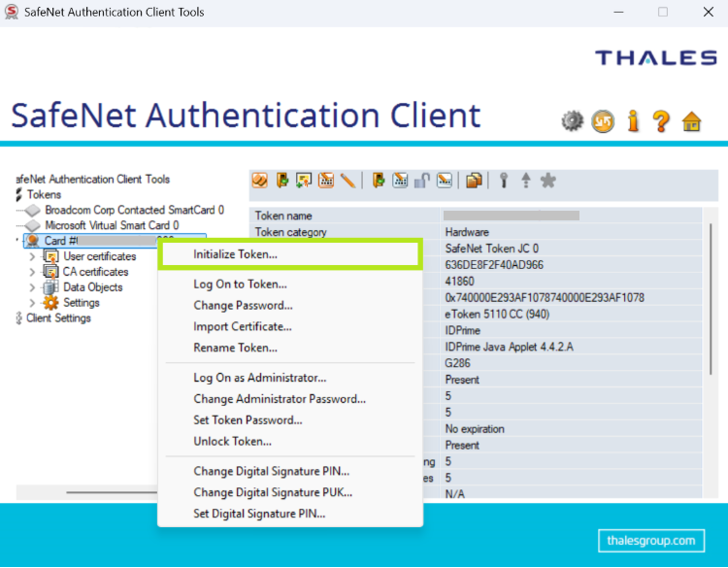
Task: Select Microsoft Virtual Smart Card 0
Action: click(x=112, y=225)
